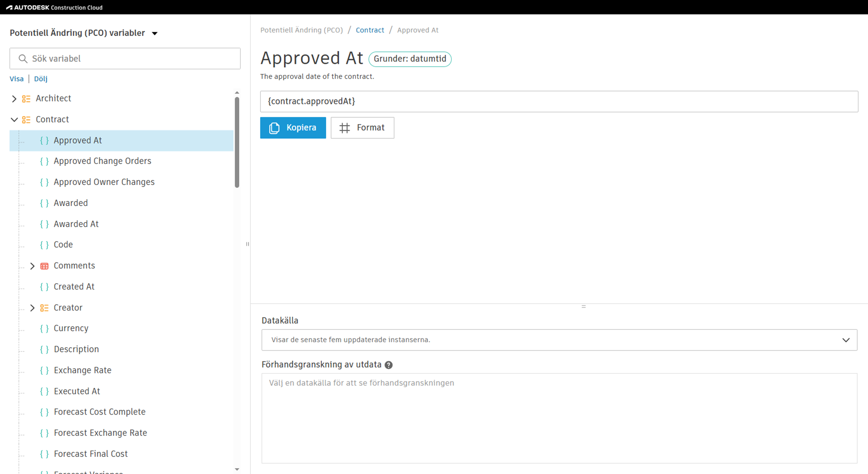Click the search magnifier icon
Image resolution: width=868 pixels, height=474 pixels.
pos(23,59)
